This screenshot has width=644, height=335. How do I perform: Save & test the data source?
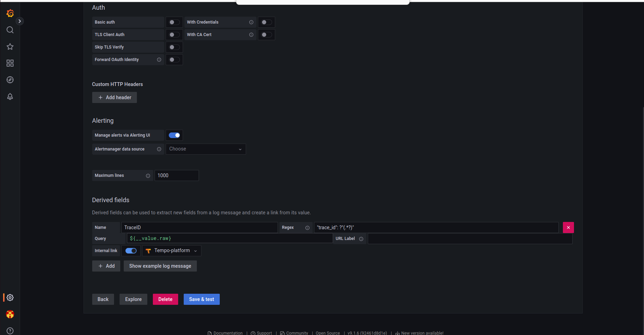(202, 299)
